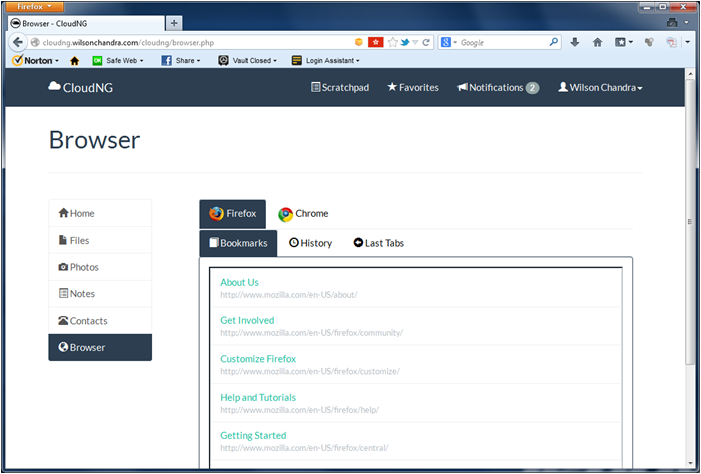Open the Getting Started bookmark

(x=253, y=435)
